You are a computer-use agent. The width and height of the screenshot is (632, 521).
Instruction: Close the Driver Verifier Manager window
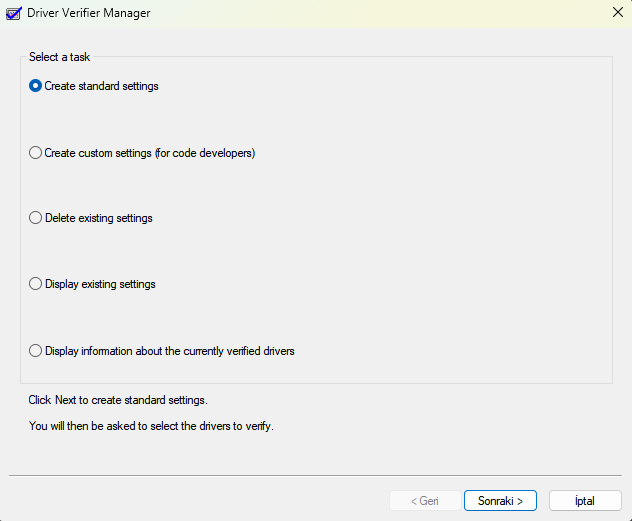[617, 13]
